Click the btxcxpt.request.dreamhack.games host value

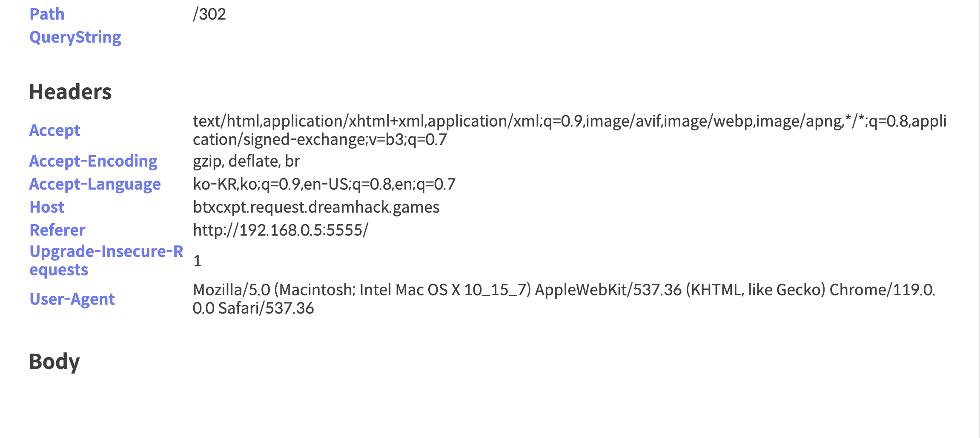(316, 207)
